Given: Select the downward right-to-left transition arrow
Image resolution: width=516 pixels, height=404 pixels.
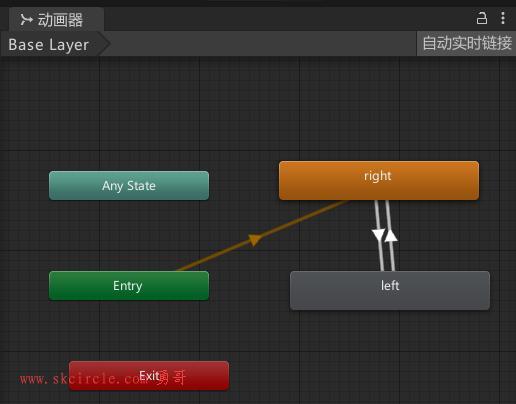Looking at the screenshot, I should (379, 234).
